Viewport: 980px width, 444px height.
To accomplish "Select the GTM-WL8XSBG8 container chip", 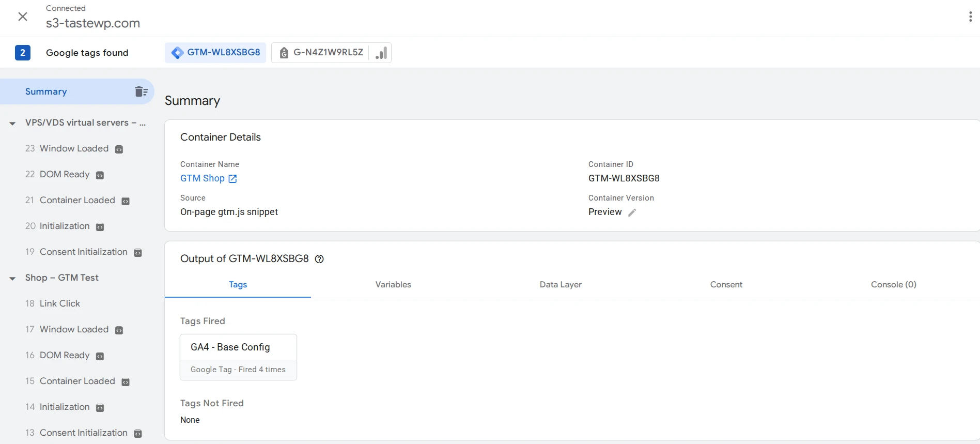I will 215,53.
